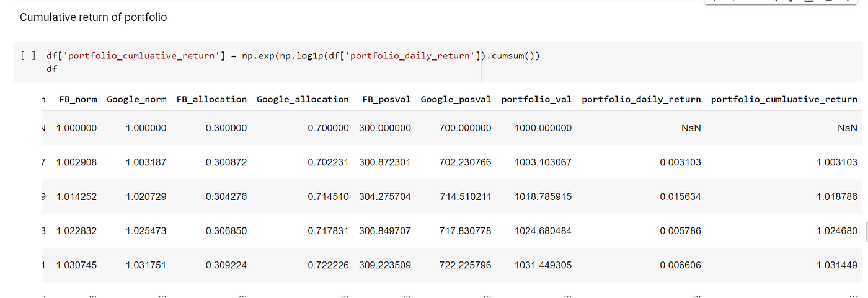Place cursor in the np.exp code line
868x298 pixels.
tap(293, 56)
